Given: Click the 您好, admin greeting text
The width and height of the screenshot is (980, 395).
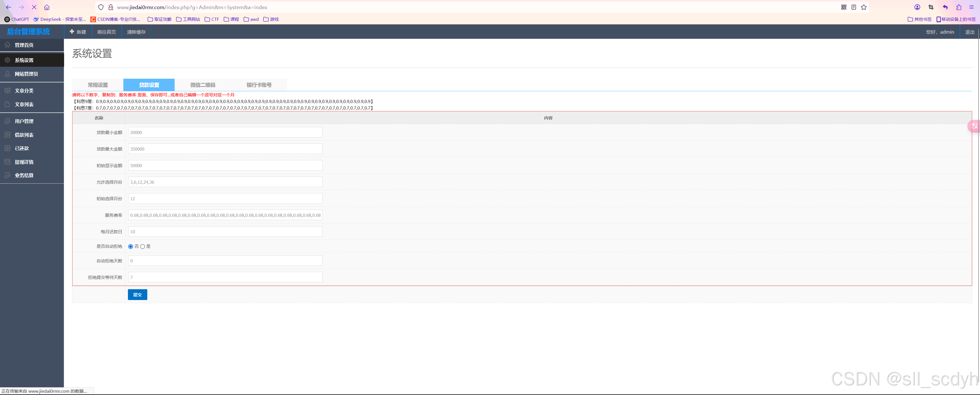Looking at the screenshot, I should click(x=940, y=32).
